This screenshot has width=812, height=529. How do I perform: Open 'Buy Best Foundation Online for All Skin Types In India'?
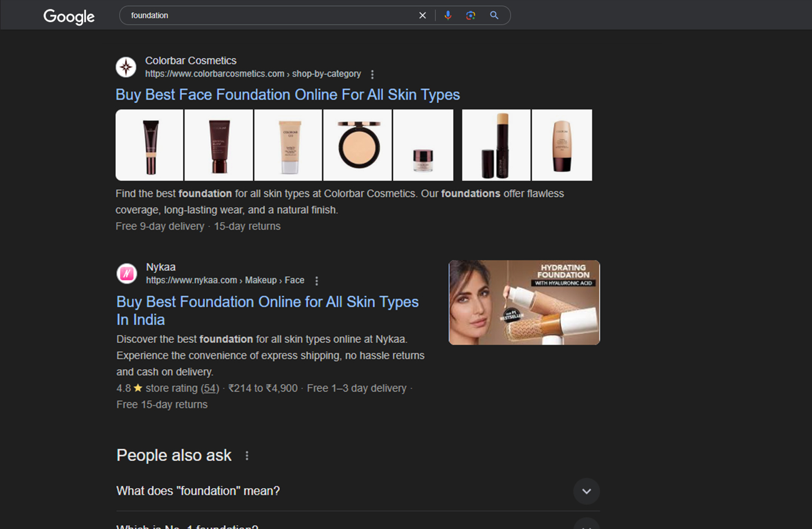(267, 311)
